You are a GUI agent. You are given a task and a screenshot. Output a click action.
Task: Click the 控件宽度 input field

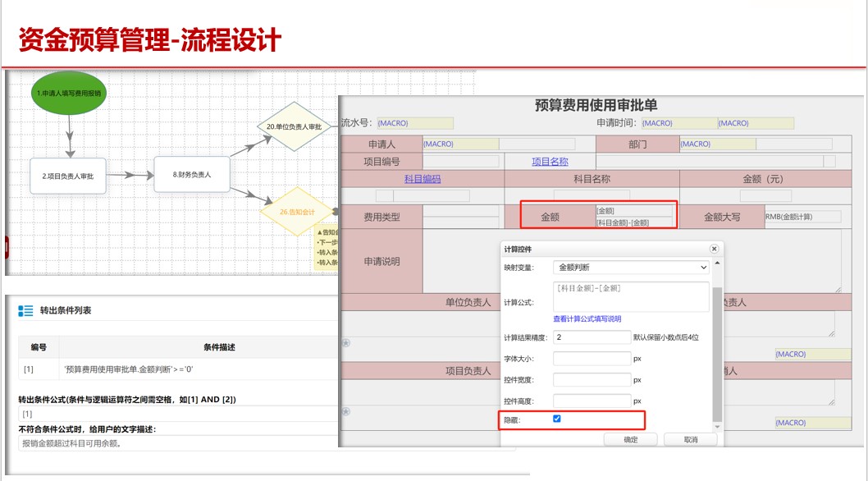point(592,379)
